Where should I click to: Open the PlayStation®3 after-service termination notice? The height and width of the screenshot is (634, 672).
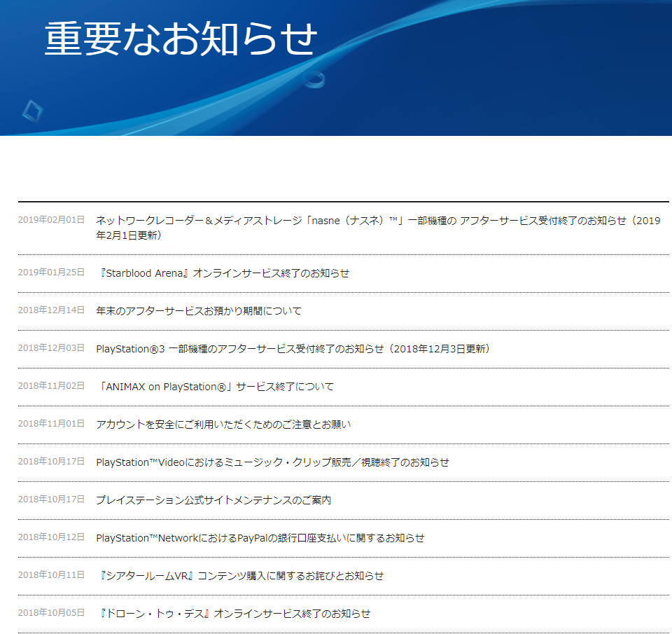[293, 349]
